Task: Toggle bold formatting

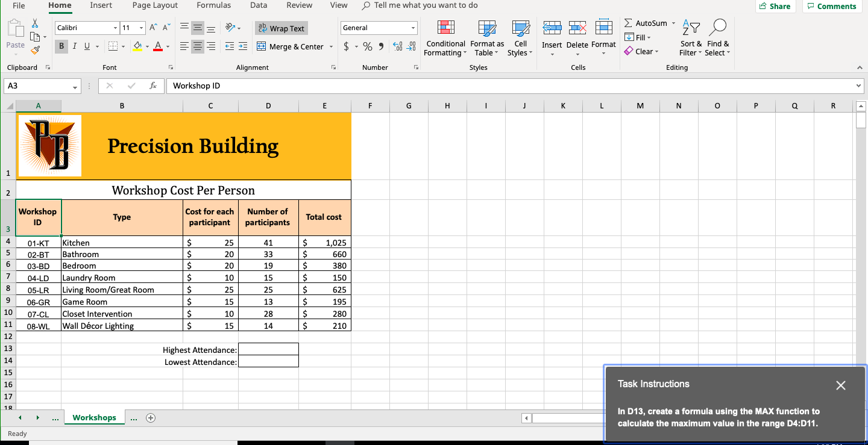Action: point(61,46)
